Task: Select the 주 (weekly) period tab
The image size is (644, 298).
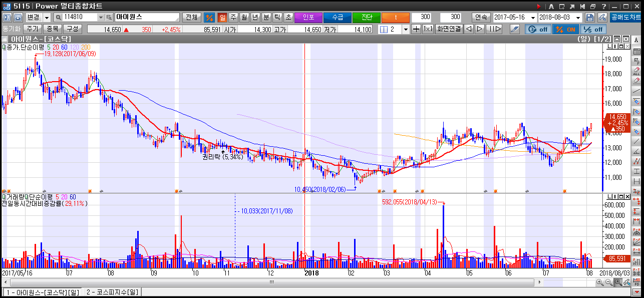Action: (233, 17)
